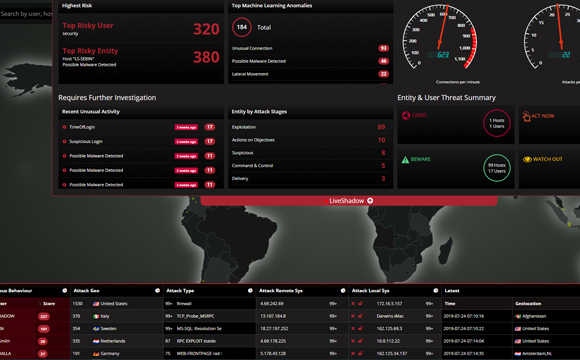
Task: Click the 1 Hosts 1 Users circle
Action: (x=497, y=123)
